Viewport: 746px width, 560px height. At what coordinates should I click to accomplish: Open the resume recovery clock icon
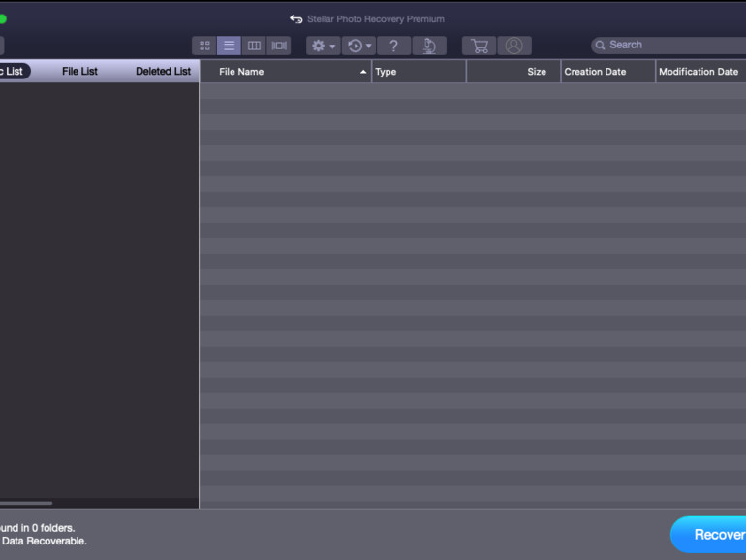[x=355, y=46]
